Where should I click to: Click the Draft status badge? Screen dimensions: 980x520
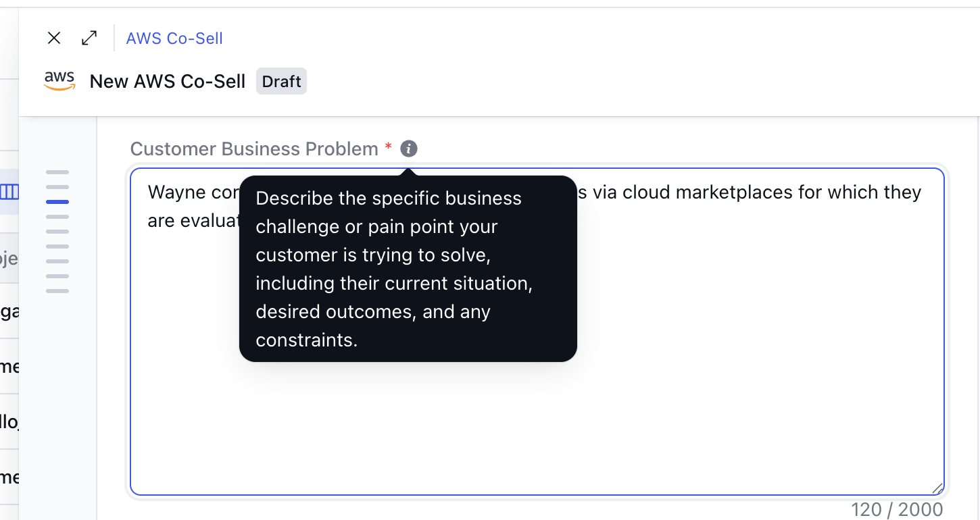tap(281, 81)
